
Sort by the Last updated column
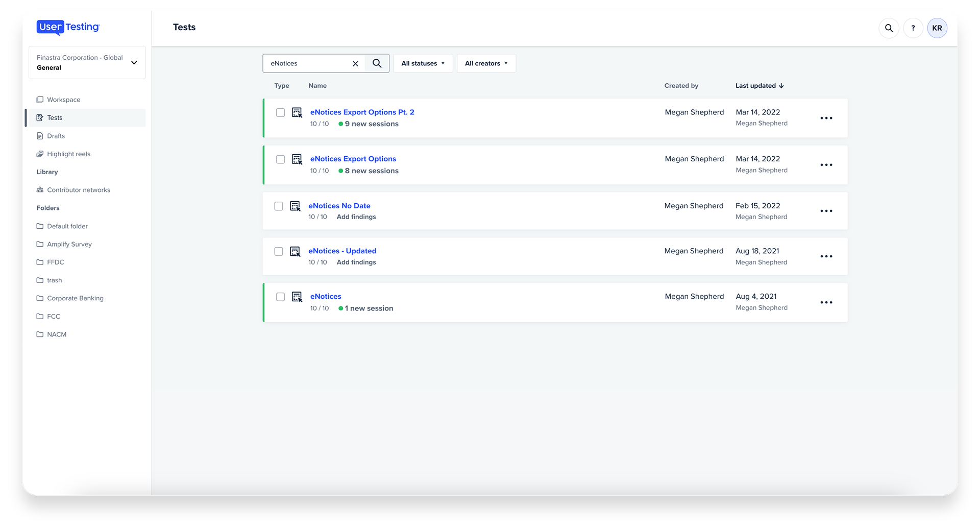click(759, 86)
